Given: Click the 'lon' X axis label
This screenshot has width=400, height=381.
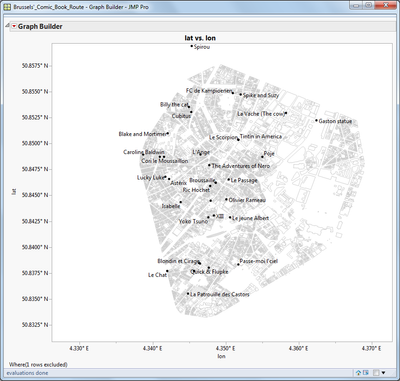Looking at the screenshot, I should click(x=221, y=356).
